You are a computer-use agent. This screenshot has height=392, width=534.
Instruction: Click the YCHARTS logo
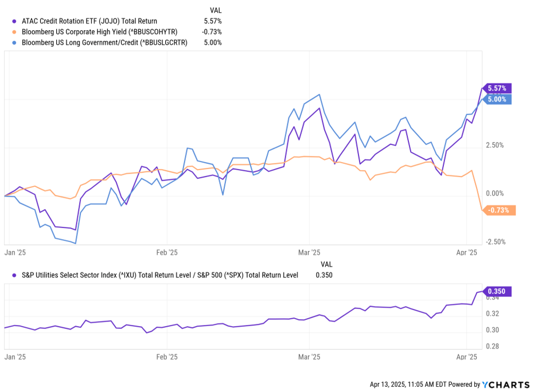[x=506, y=385]
